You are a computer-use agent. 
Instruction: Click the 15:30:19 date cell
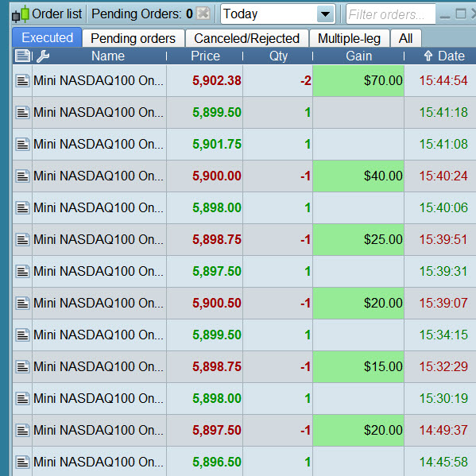click(440, 398)
